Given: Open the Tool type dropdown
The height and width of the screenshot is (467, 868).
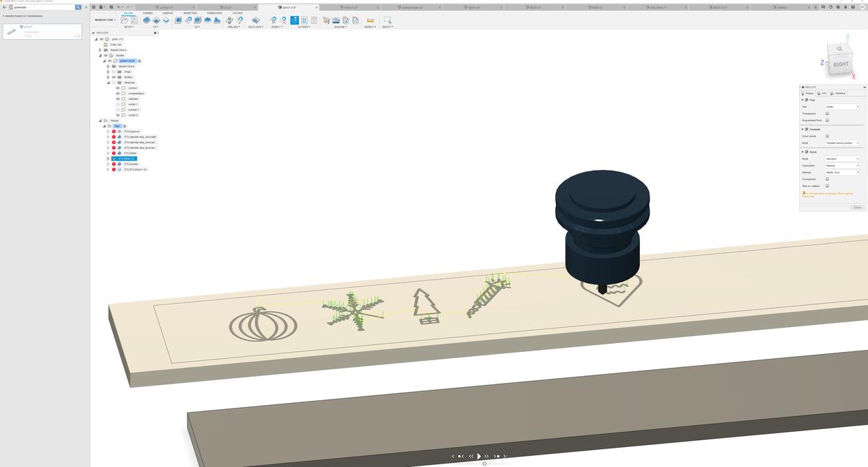Looking at the screenshot, I should point(842,107).
